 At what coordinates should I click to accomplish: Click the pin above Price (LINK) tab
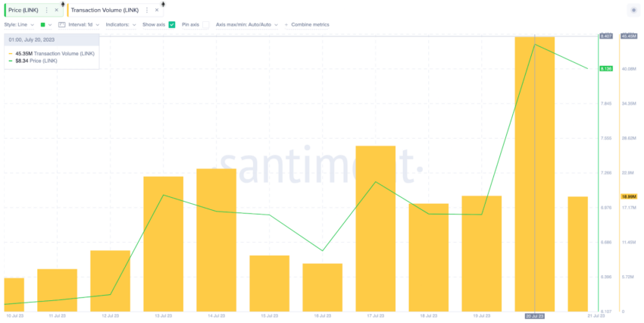click(63, 4)
